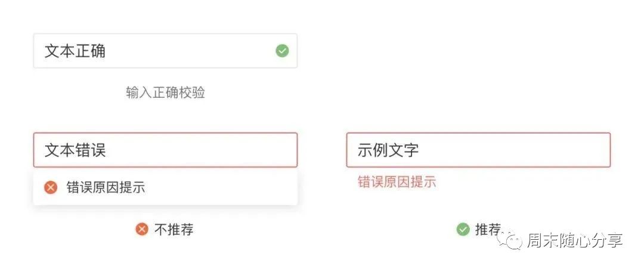Click the green checkmark in 文本正确 field
Viewport: 644px width, 269px height.
tap(282, 51)
